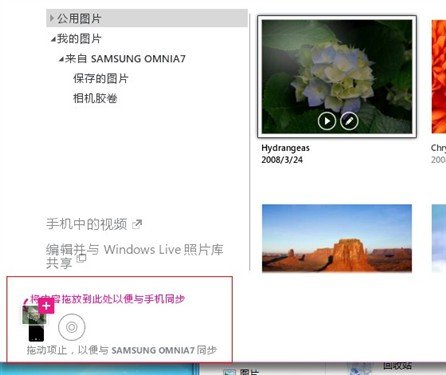Expand the 公用图片 folder arrow

click(52, 18)
